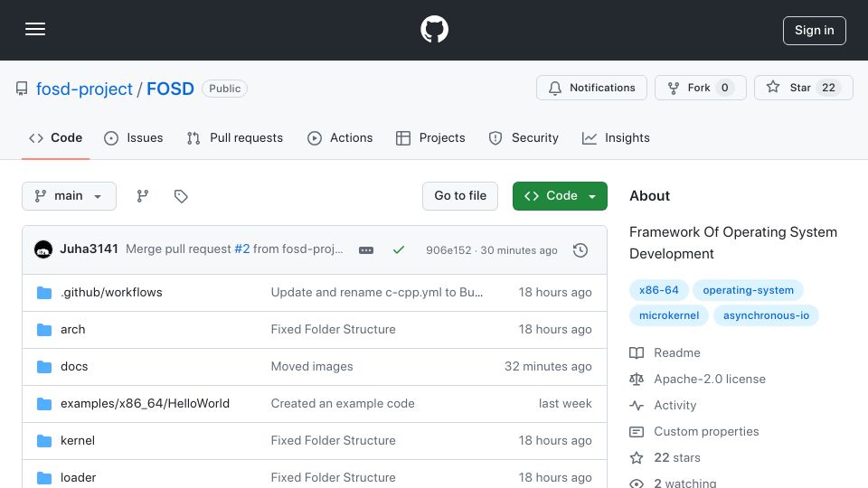The width and height of the screenshot is (868, 488).
Task: Select the microkernel topic tag
Action: 669,315
